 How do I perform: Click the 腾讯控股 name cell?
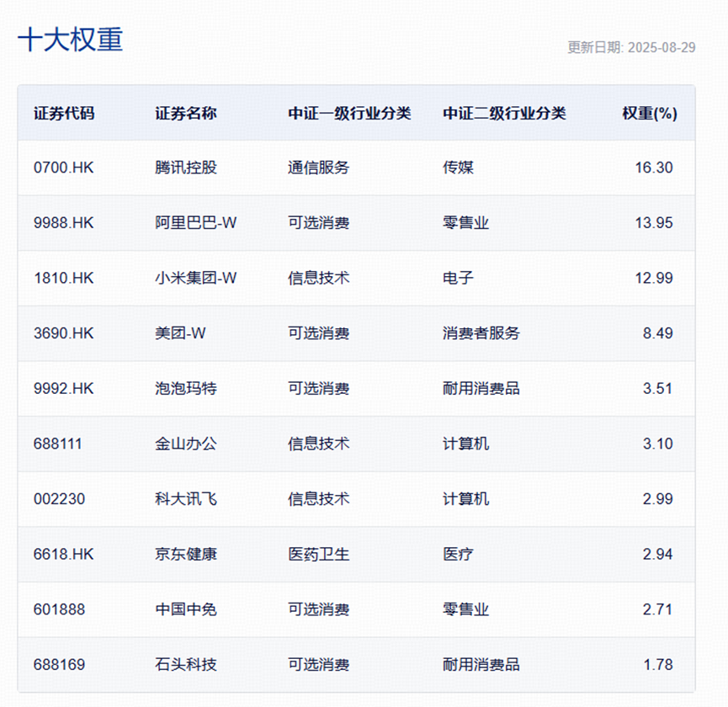(x=186, y=167)
